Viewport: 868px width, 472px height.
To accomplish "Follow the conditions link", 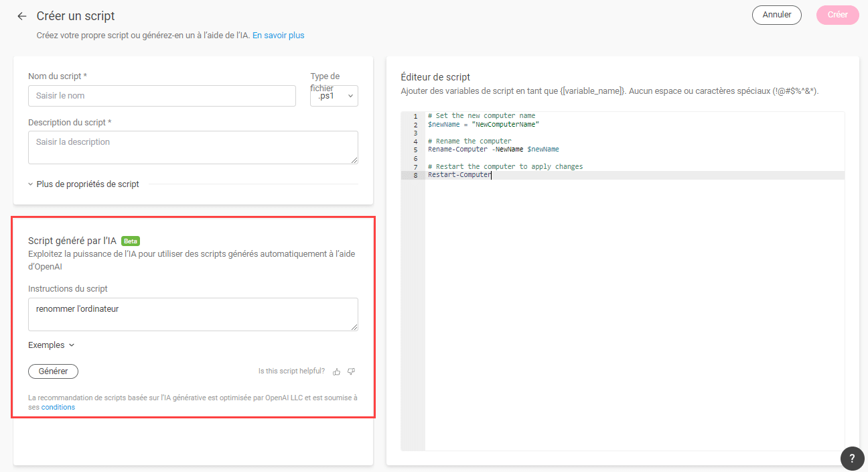I will click(x=58, y=408).
